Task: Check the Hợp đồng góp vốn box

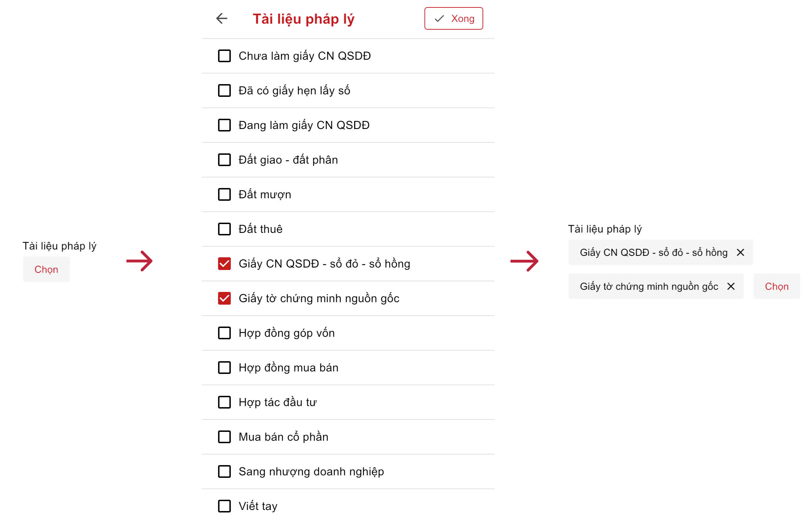Action: coord(224,333)
